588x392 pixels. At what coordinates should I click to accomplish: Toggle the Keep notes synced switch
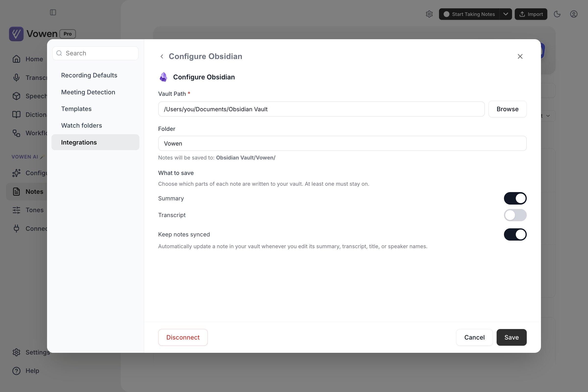coord(515,234)
